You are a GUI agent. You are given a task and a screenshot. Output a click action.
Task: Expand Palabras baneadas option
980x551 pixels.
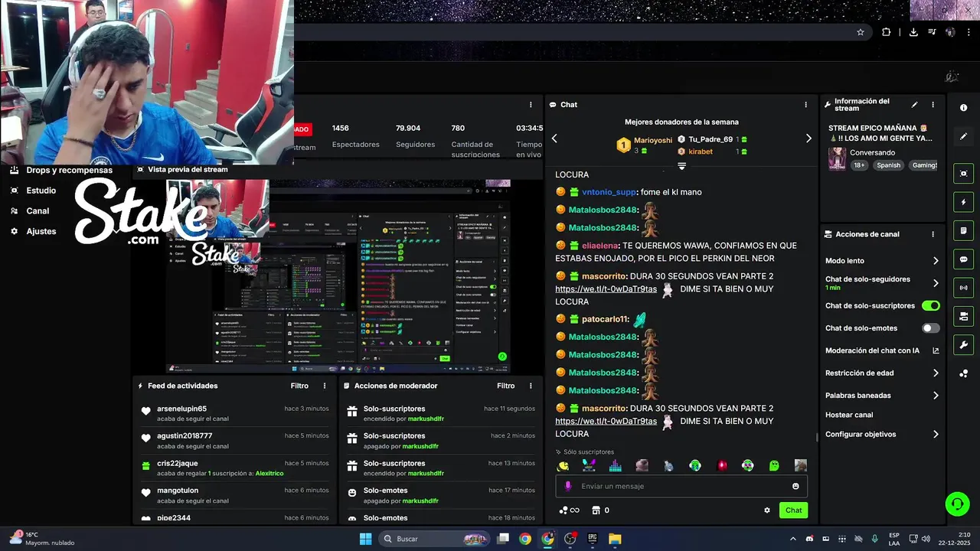pos(936,396)
